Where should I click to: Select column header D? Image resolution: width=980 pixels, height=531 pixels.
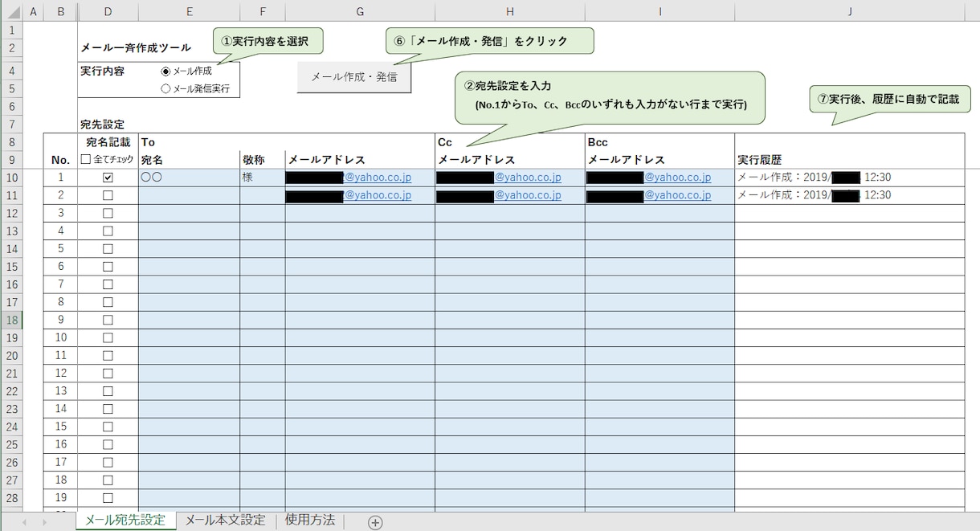click(x=108, y=10)
